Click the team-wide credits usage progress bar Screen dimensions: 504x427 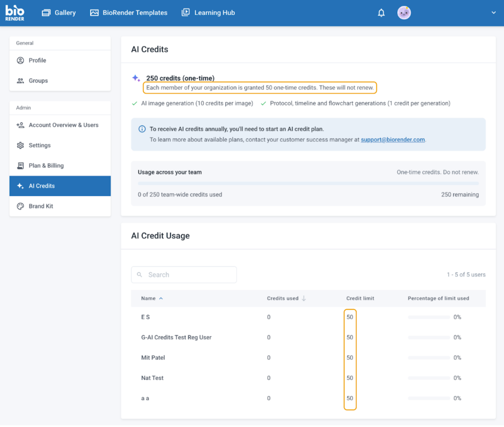tap(308, 183)
